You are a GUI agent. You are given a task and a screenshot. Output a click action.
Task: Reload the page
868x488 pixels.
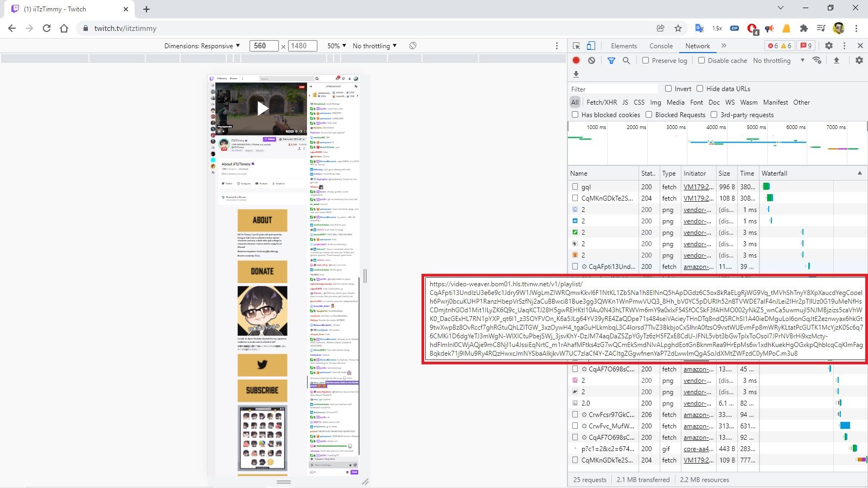[47, 28]
